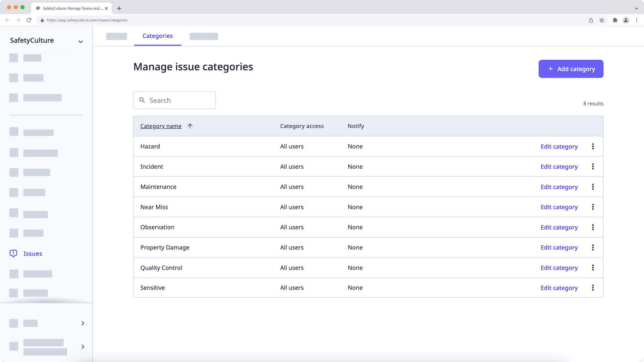Click the browser extensions puzzle icon
Image resolution: width=644 pixels, height=362 pixels.
tap(615, 20)
